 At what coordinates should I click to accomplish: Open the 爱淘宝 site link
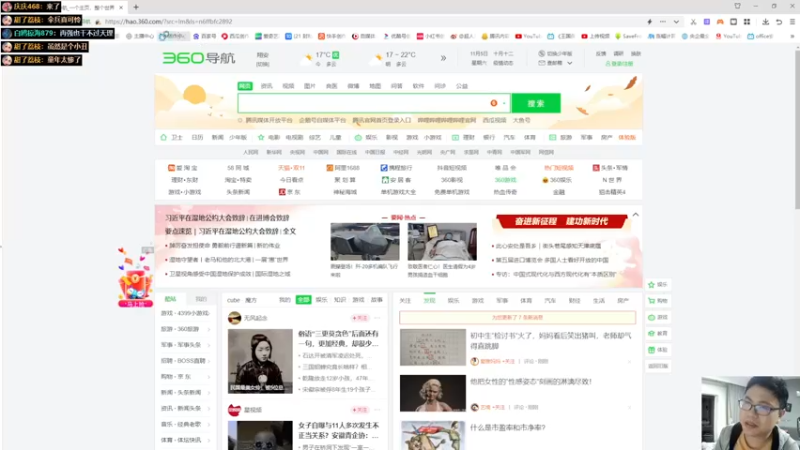pos(183,168)
